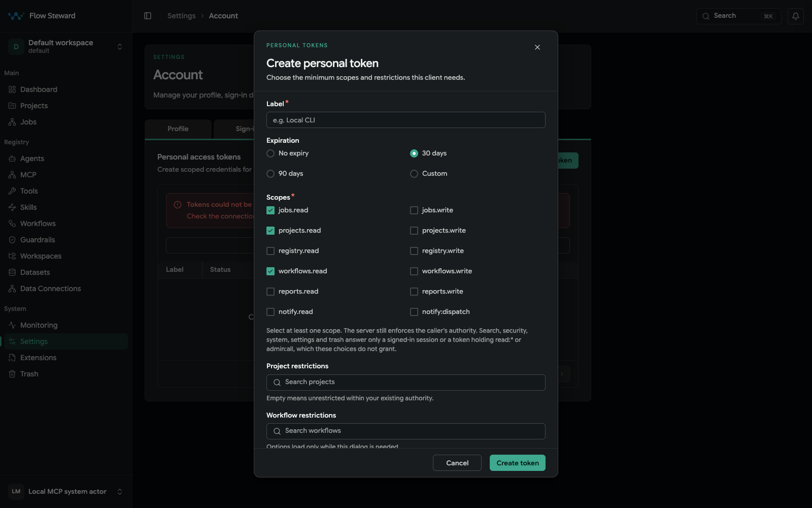The image size is (812, 508).
Task: Expand the Default workspace switcher
Action: coord(66,47)
